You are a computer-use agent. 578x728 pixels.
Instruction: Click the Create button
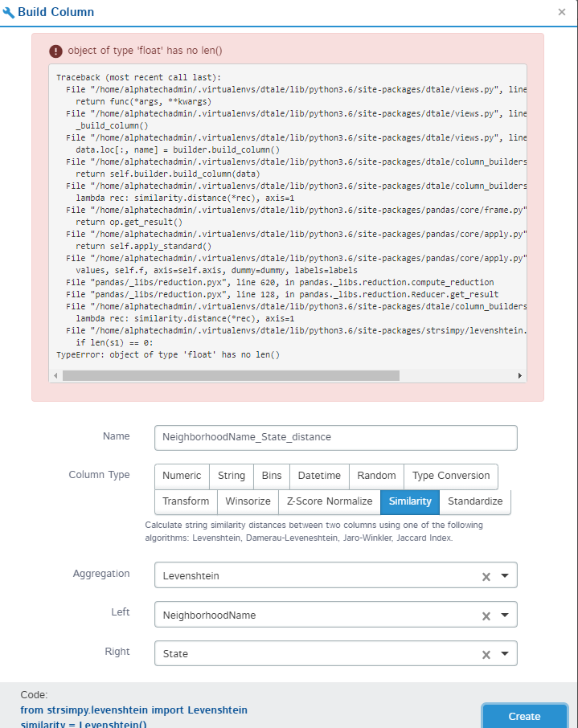[525, 717]
